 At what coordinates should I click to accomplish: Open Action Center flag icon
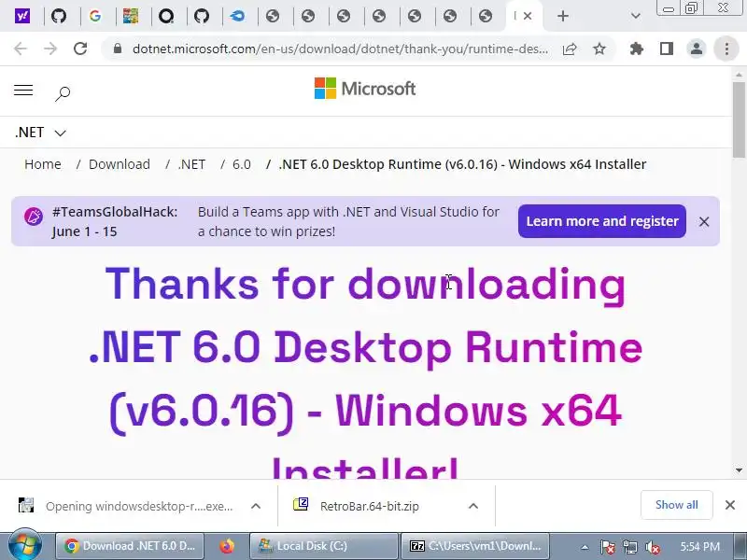(x=608, y=547)
